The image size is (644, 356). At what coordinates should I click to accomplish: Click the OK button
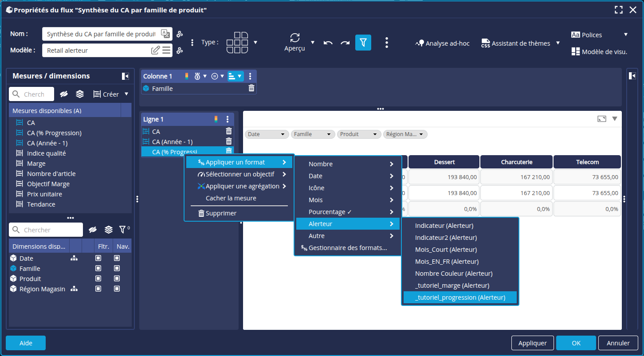576,343
